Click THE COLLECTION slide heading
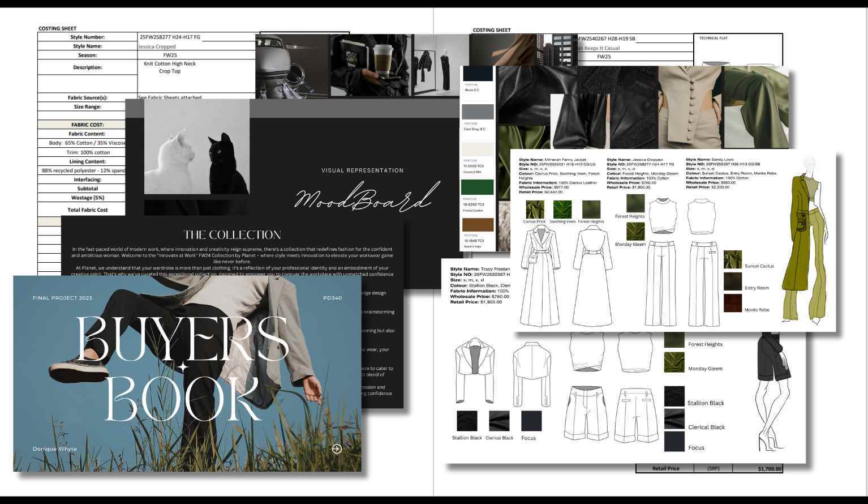Image resolution: width=868 pixels, height=504 pixels. [x=232, y=234]
